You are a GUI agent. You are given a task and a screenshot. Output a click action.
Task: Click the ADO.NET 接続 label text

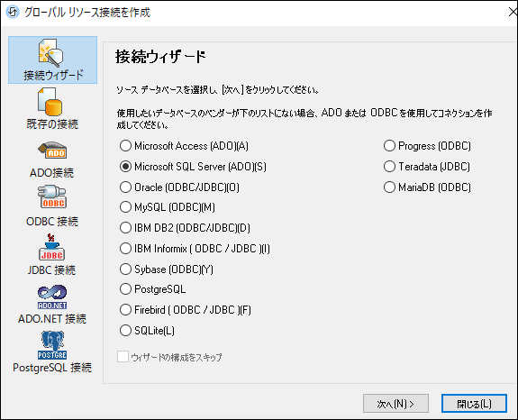(x=52, y=318)
